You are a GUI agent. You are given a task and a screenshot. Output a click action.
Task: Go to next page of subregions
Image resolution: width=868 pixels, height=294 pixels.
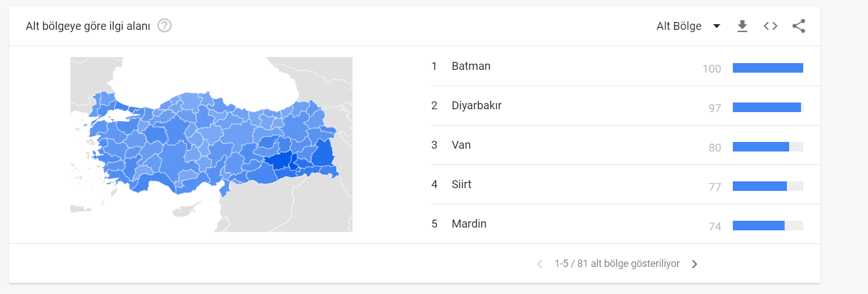[x=695, y=264]
